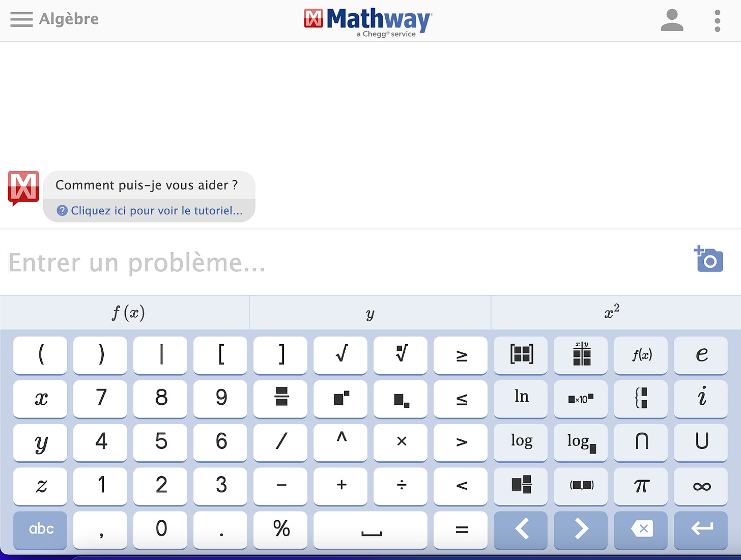Viewport: 741px width, 560px height.
Task: Open the three-dot options menu
Action: pyautogui.click(x=717, y=20)
